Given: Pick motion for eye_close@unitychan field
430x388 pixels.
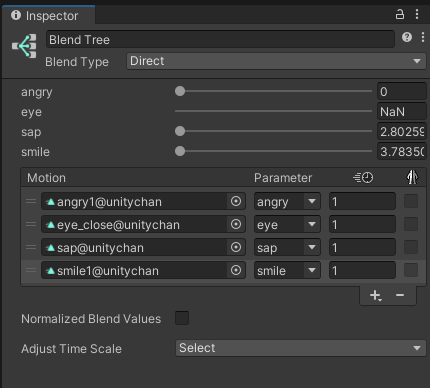Looking at the screenshot, I should (236, 224).
